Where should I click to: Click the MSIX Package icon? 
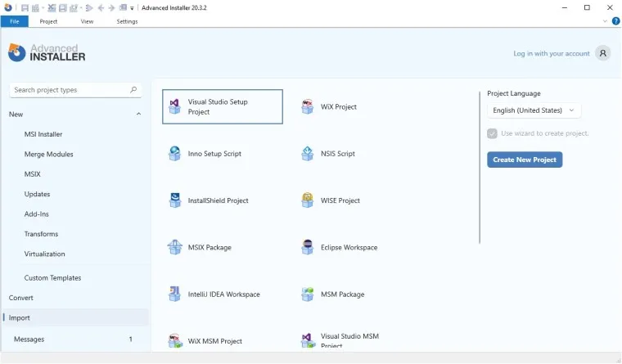[174, 247]
